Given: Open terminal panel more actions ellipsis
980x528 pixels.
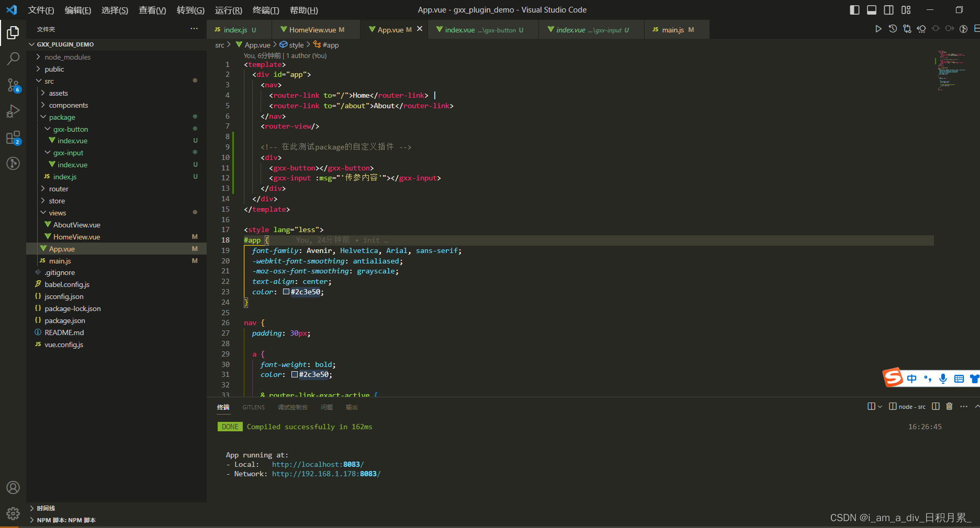Looking at the screenshot, I should pyautogui.click(x=964, y=406).
